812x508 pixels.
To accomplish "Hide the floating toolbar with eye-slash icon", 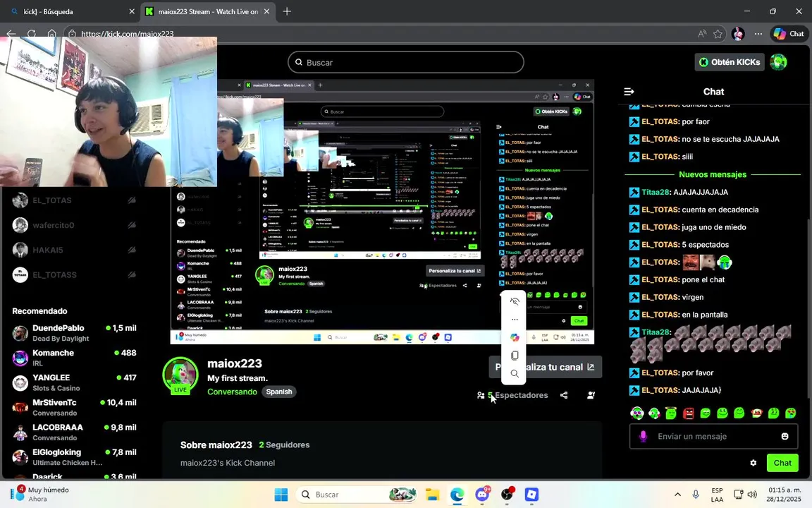I will 515,301.
